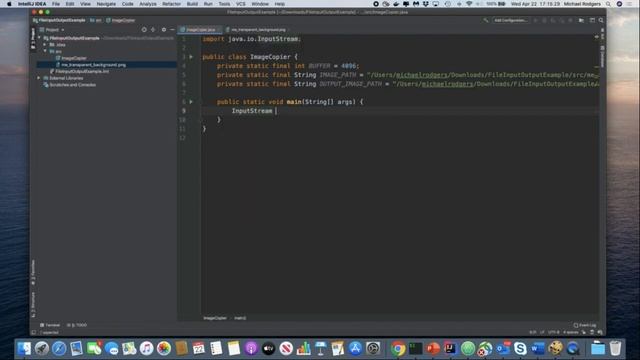
Task: Open the File menu
Action: coord(56,4)
